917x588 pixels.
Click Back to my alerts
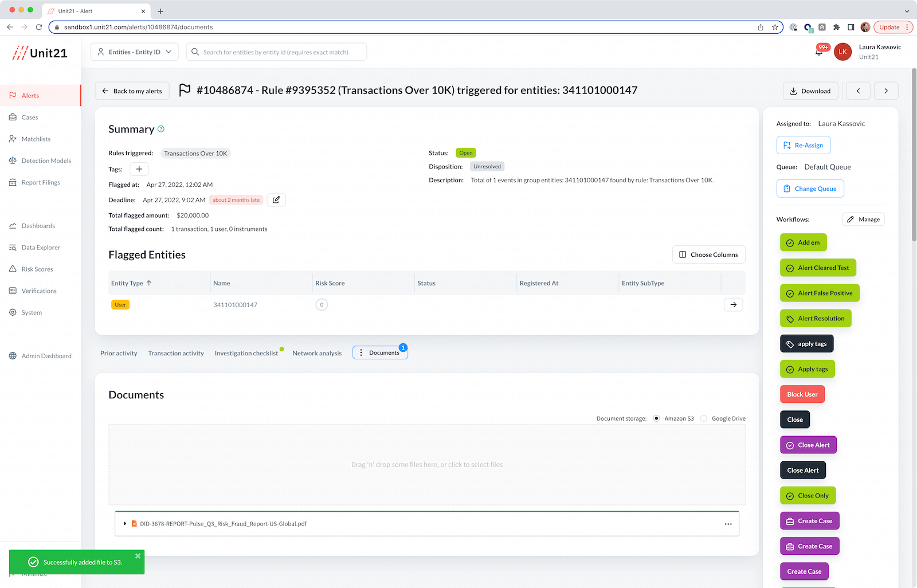pos(132,91)
